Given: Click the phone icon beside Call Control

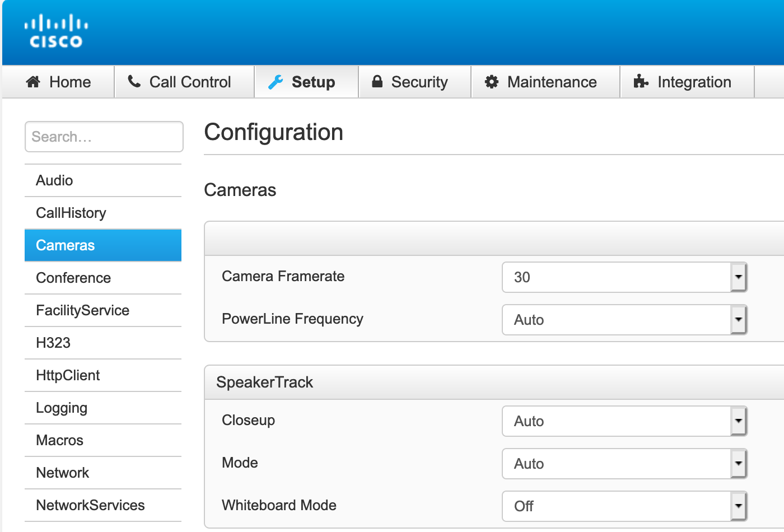Looking at the screenshot, I should tap(134, 82).
